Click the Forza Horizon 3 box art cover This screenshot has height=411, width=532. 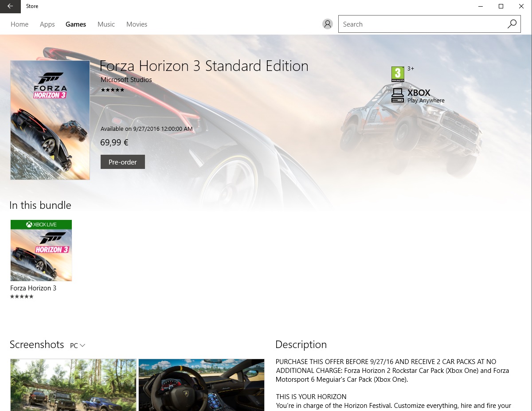pyautogui.click(x=50, y=120)
